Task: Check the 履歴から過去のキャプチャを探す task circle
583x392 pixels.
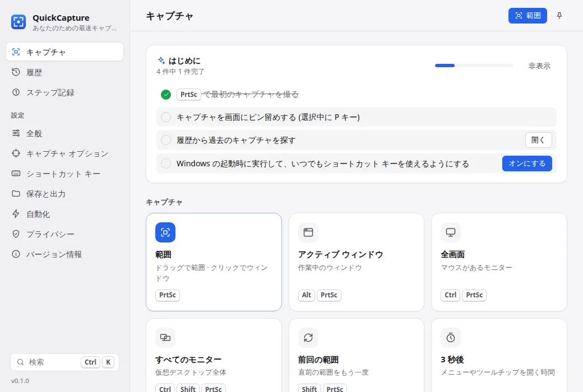Action: [166, 140]
